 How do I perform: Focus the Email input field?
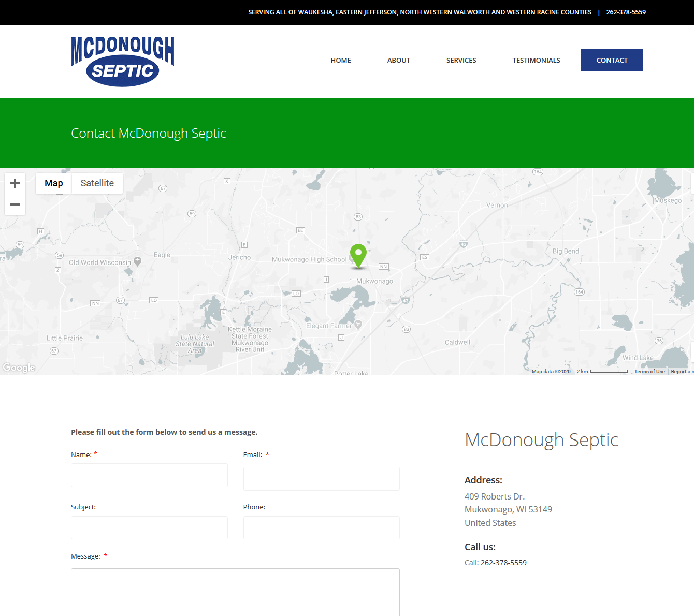tap(322, 479)
